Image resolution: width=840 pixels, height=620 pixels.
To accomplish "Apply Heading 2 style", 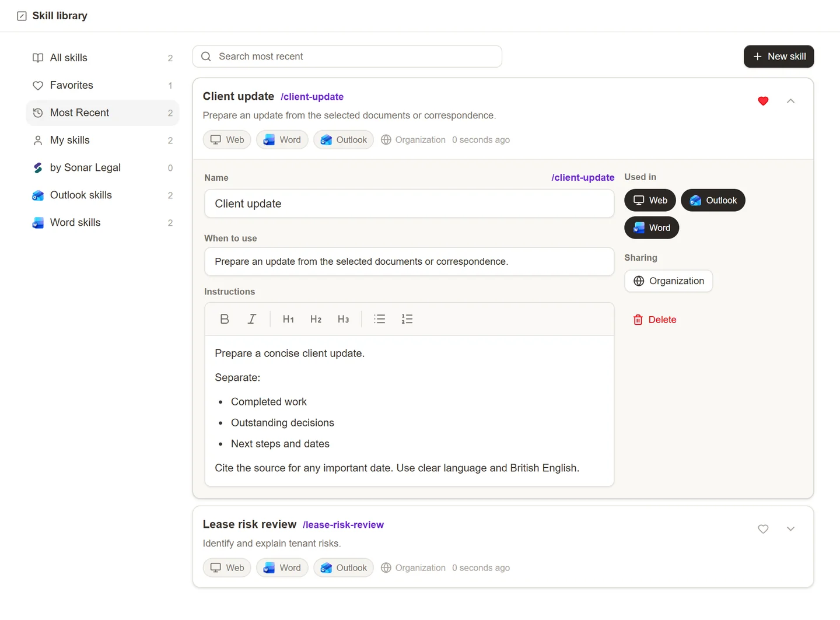I will (x=316, y=319).
